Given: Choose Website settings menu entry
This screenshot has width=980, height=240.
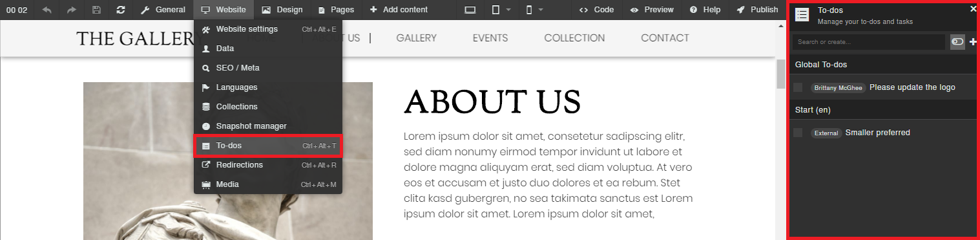Looking at the screenshot, I should pyautogui.click(x=268, y=29).
